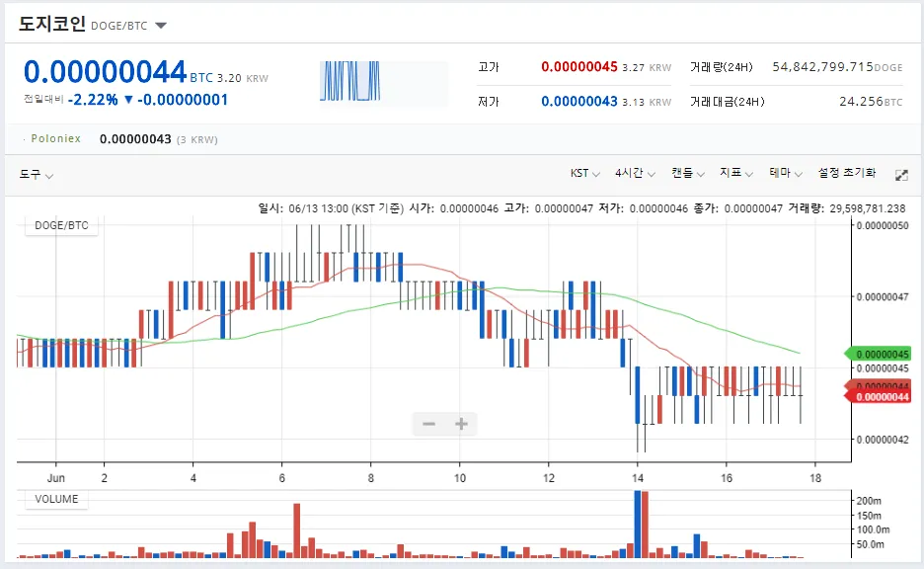Click the minus zoom-out button on chart
The width and height of the screenshot is (924, 569).
[x=429, y=425]
